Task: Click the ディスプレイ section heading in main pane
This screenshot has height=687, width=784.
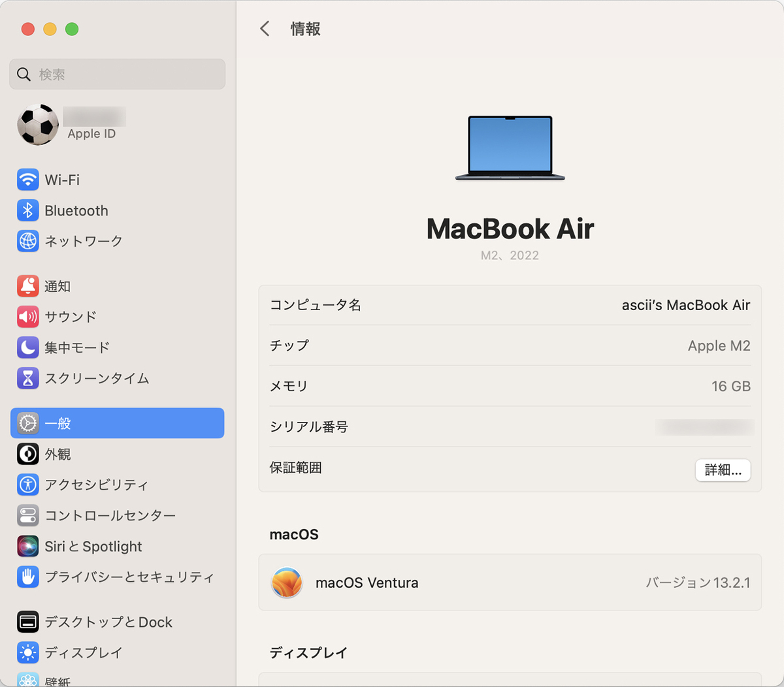Action: point(308,652)
